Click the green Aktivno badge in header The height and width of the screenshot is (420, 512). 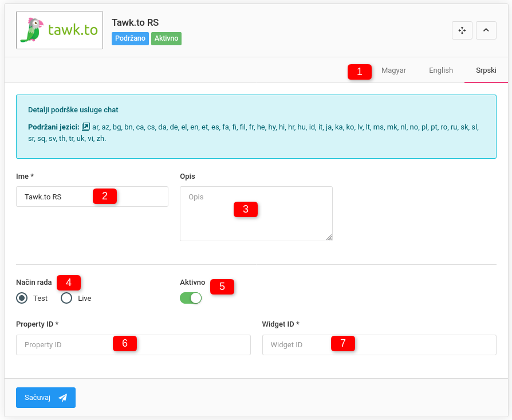tap(166, 38)
